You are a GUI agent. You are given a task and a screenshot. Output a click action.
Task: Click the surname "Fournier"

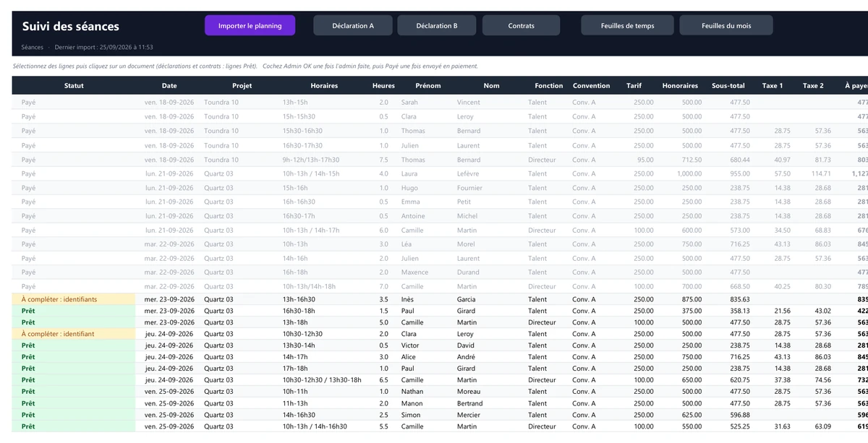click(469, 188)
